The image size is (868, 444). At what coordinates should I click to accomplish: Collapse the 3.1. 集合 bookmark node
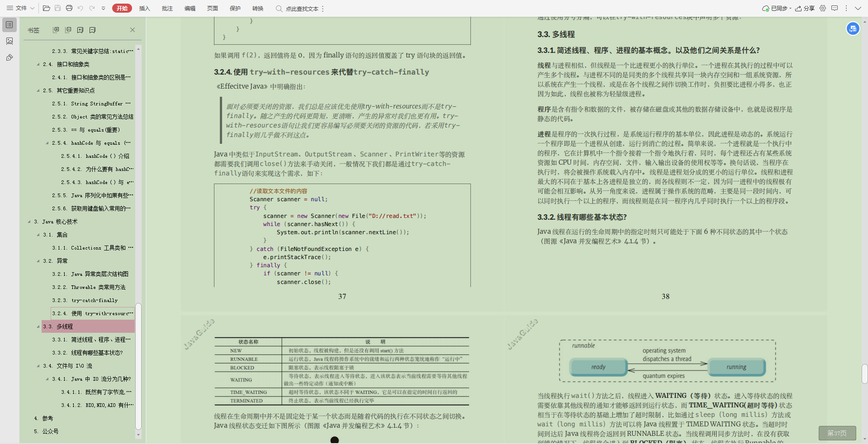tap(38, 235)
